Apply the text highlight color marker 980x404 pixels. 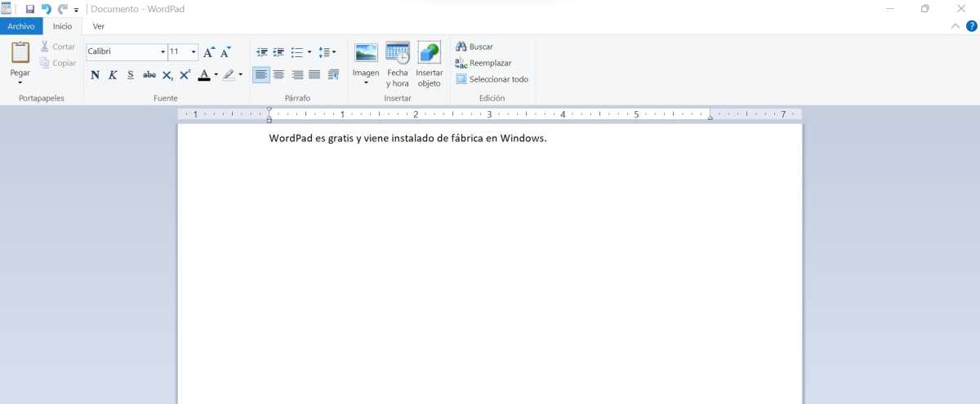[229, 75]
